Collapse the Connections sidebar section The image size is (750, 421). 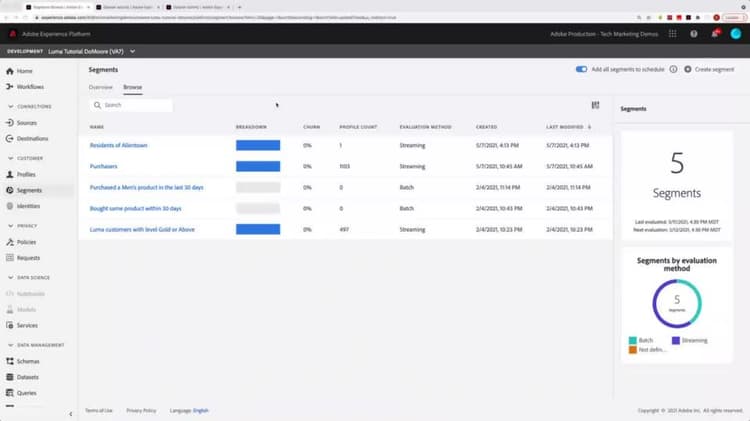click(x=11, y=106)
